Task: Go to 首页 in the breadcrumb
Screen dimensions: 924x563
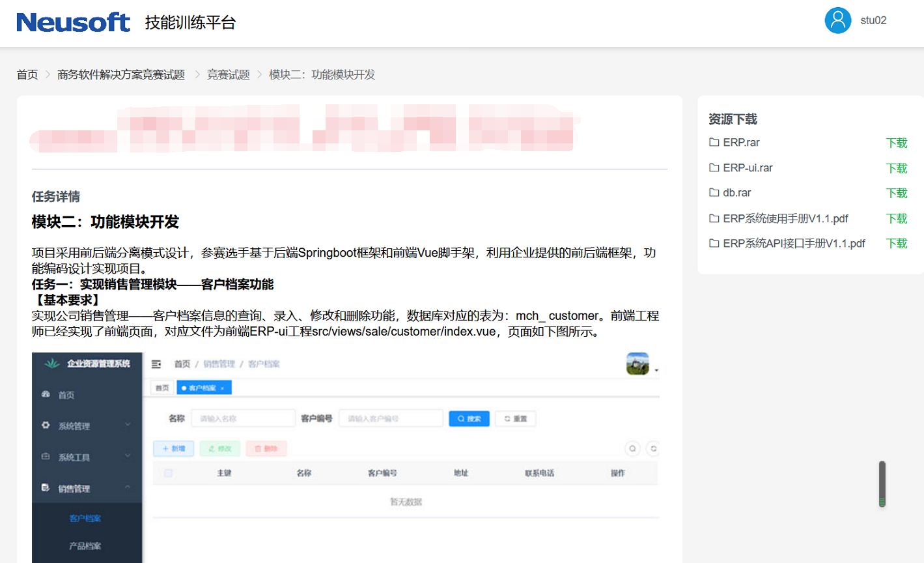Action: point(27,75)
